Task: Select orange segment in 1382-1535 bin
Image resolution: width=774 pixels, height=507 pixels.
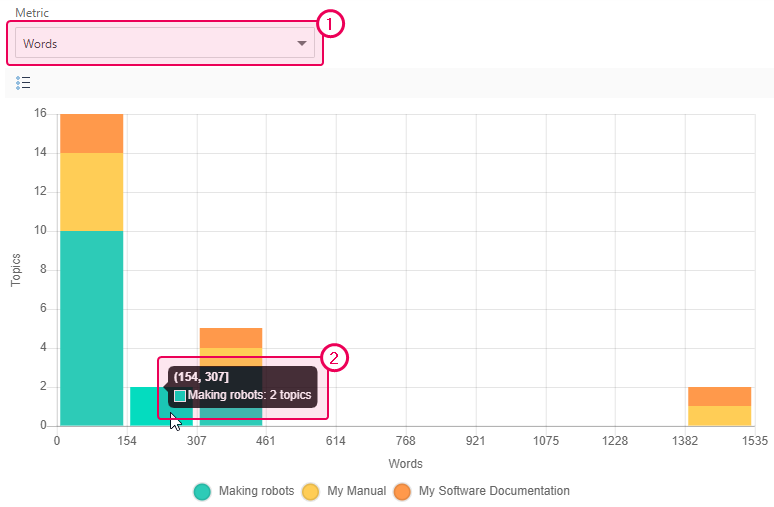Action: pos(719,396)
